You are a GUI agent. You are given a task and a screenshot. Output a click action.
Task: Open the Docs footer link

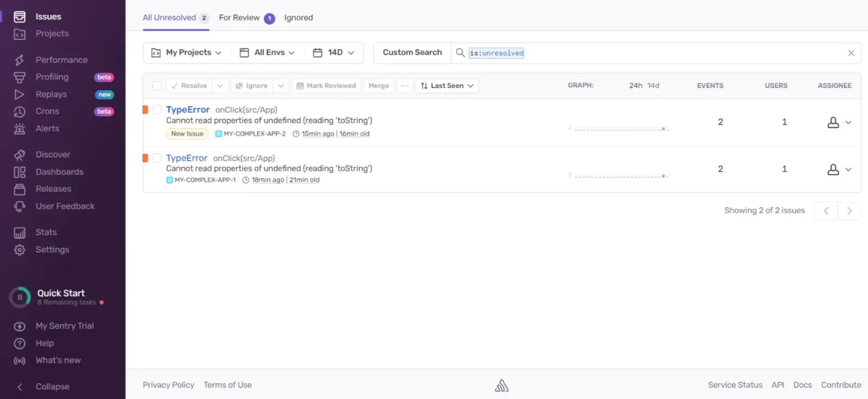tap(802, 385)
